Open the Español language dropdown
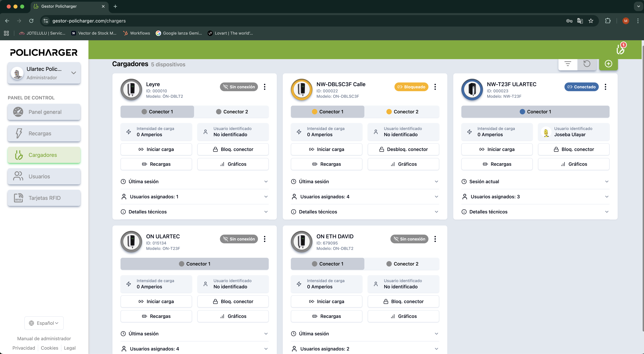This screenshot has height=354, width=644. tap(44, 323)
